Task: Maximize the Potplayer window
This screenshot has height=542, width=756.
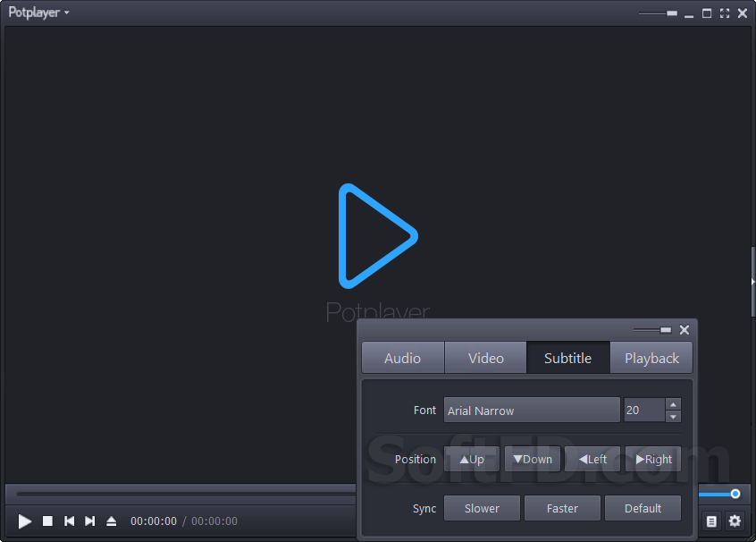Action: (707, 13)
